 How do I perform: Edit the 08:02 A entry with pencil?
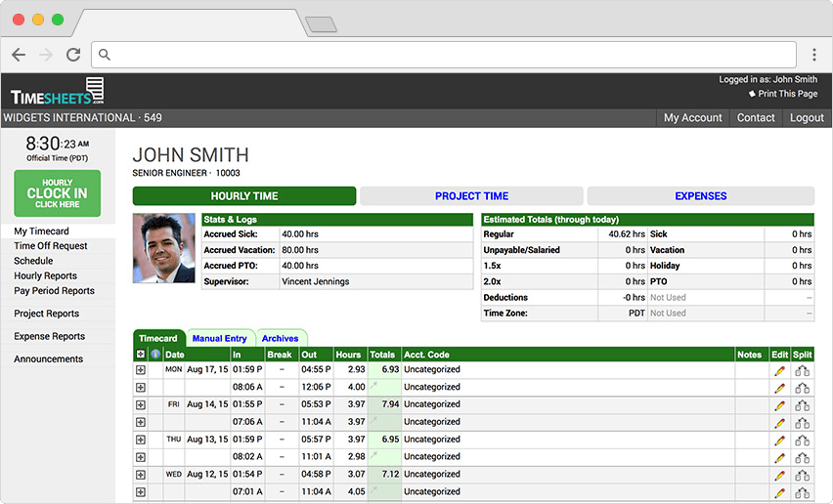[x=779, y=458]
